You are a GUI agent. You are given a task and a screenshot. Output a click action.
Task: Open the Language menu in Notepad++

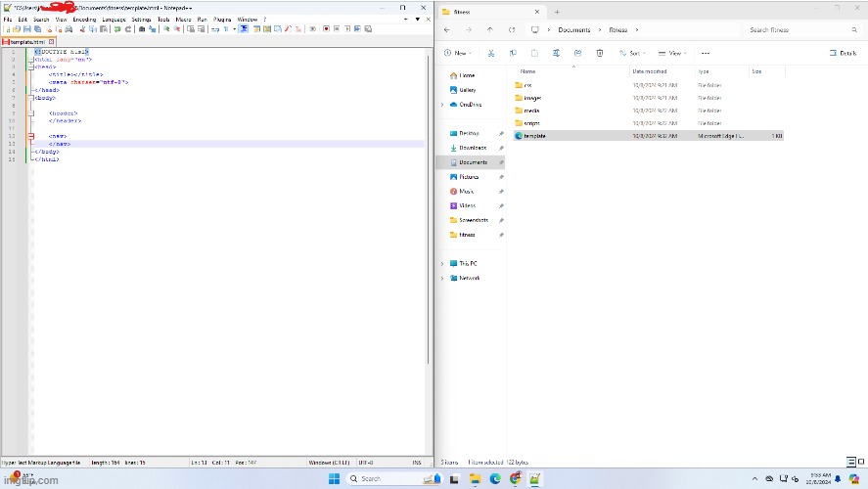click(x=114, y=20)
